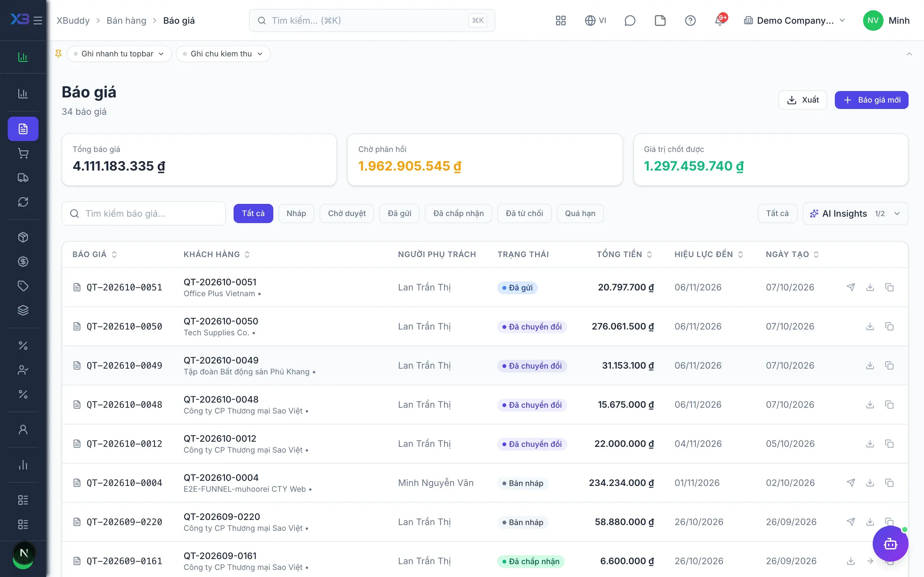Focus the Tìm kiếm báo giá search field

[143, 213]
